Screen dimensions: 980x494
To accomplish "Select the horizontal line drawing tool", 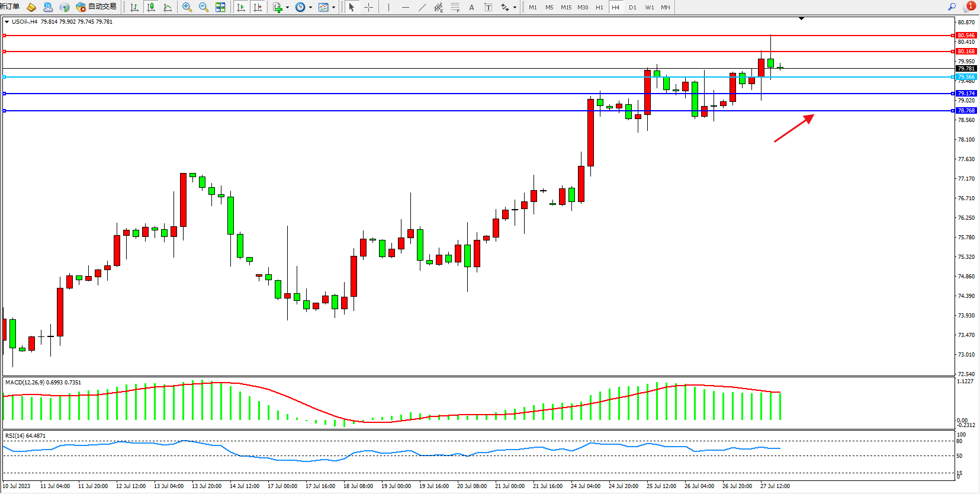I will pyautogui.click(x=405, y=7).
